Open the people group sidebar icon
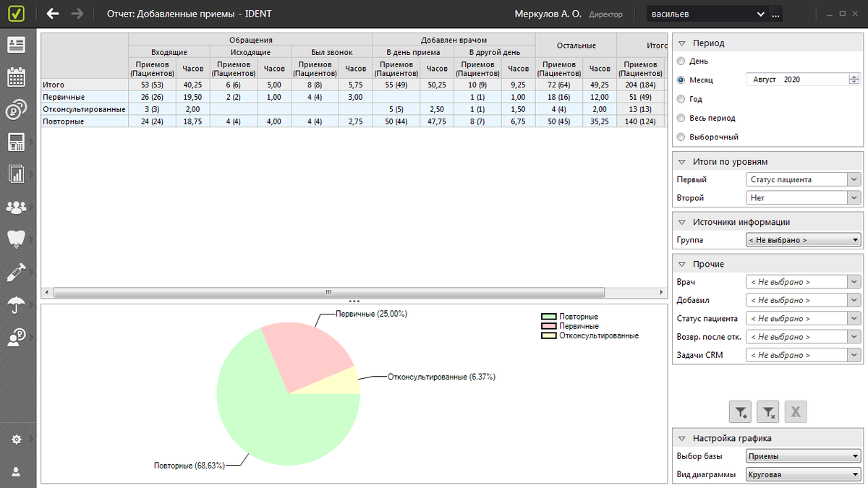868x488 pixels. click(x=16, y=207)
